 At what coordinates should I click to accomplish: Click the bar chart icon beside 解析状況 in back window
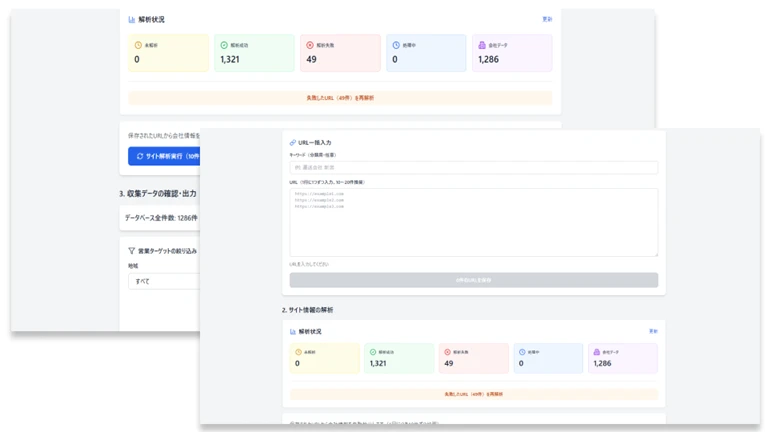(131, 20)
